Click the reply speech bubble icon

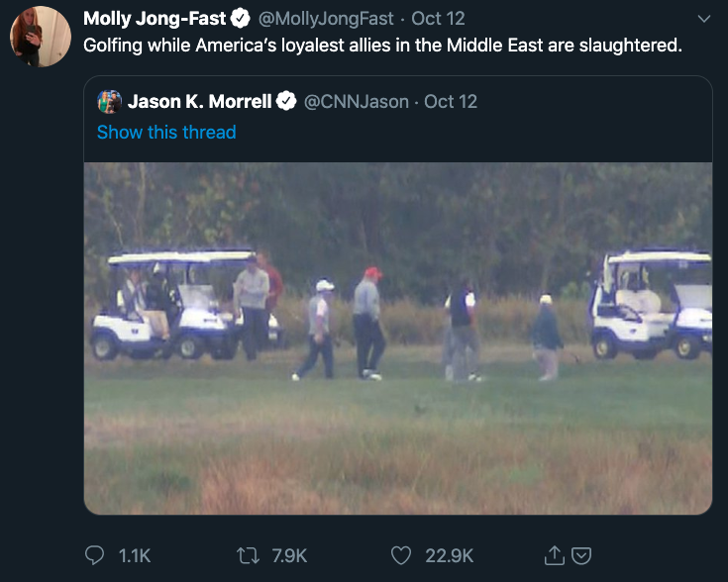[x=96, y=555]
